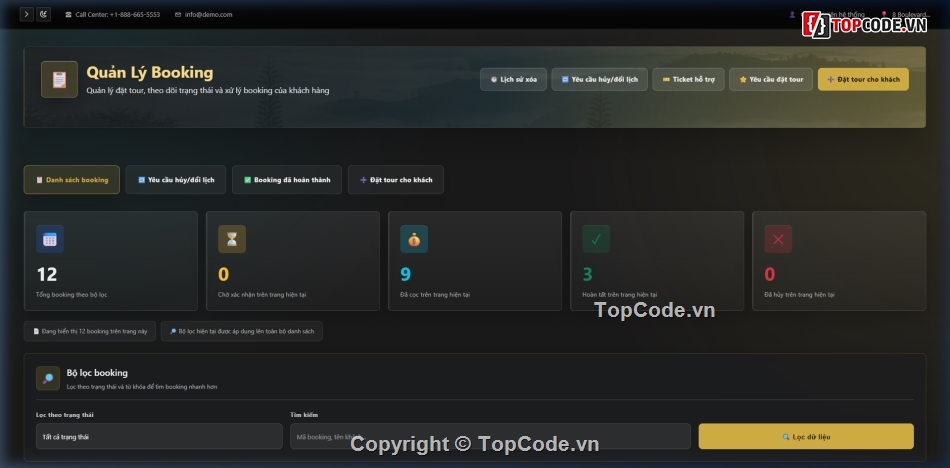Switch to Danh sách booking tab

[72, 180]
